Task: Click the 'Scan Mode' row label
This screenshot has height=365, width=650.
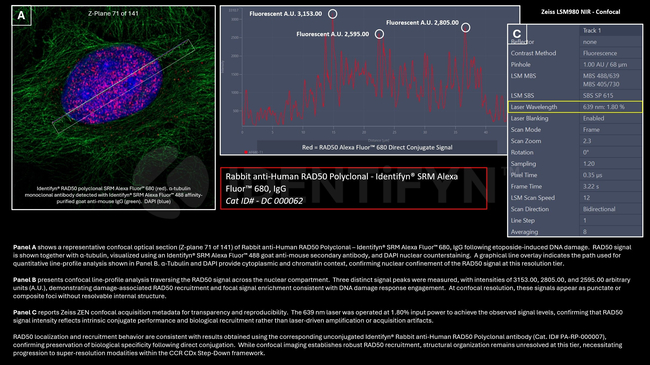Action: pyautogui.click(x=525, y=130)
